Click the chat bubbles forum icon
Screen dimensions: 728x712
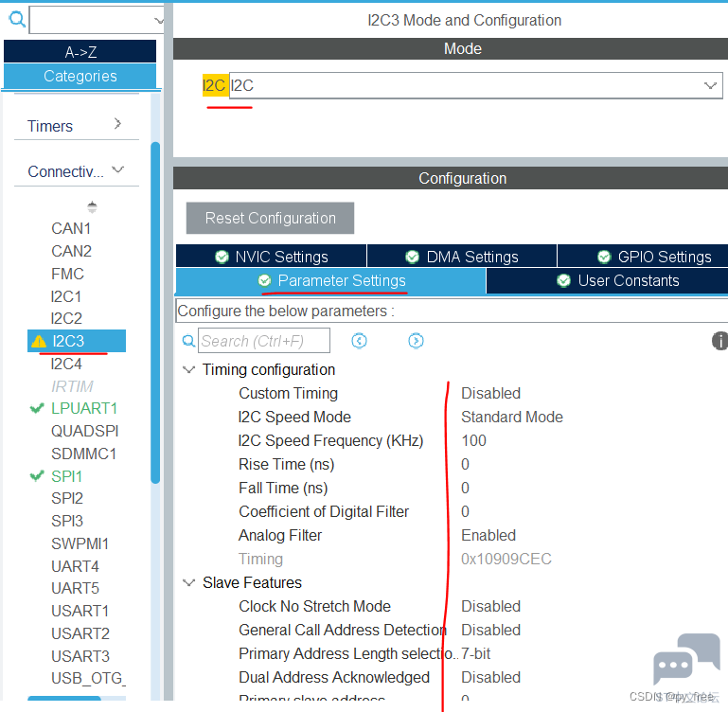tap(686, 659)
